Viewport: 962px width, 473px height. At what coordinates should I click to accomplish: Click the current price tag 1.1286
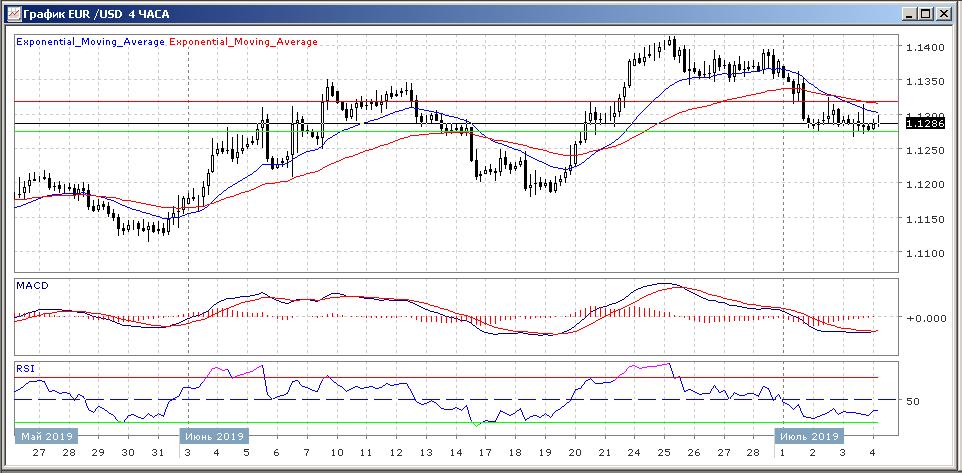click(x=922, y=123)
